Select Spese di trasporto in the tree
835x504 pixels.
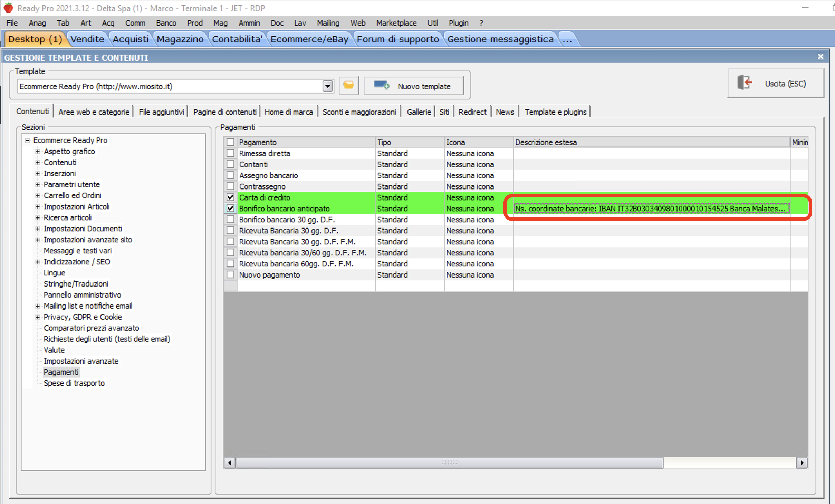(74, 383)
